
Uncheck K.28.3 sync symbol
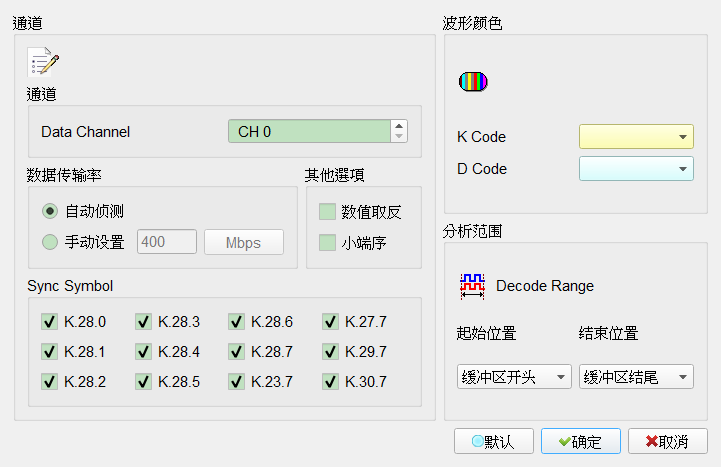(143, 322)
